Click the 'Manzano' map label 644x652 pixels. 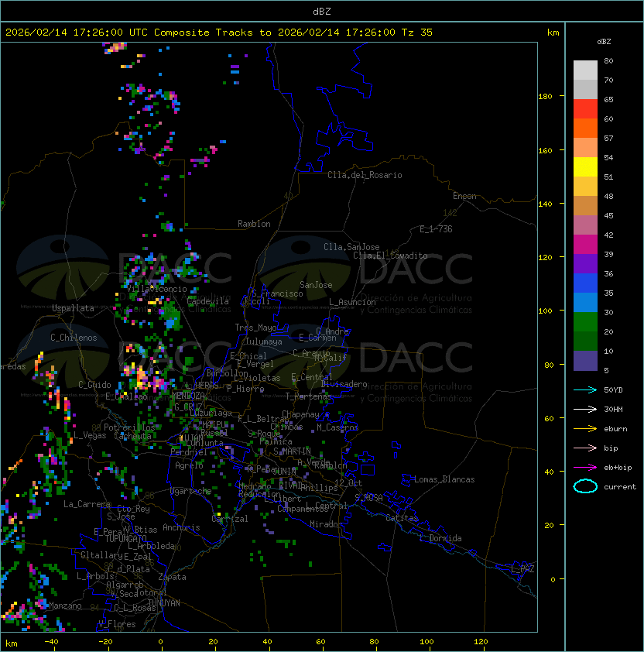(x=65, y=606)
